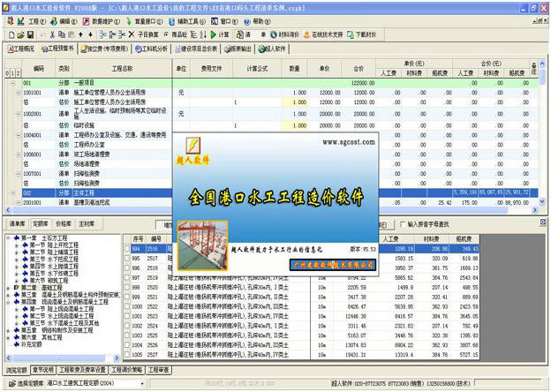Screen dimensions: 551x392
Task: Tick the checkbox for row 1005
Action: 127,355
